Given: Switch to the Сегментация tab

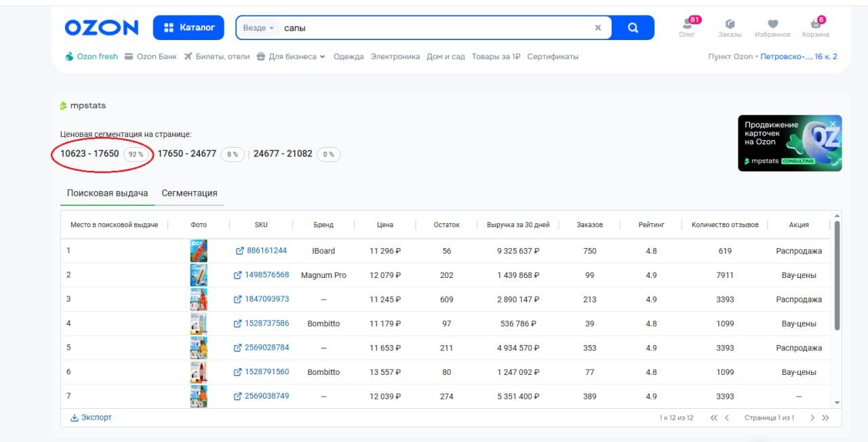Looking at the screenshot, I should [189, 193].
